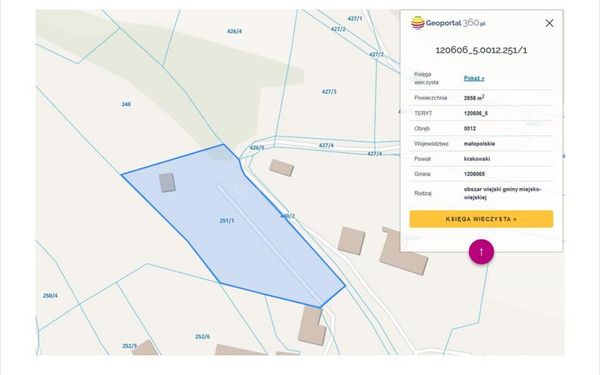Click the Powierzchnia value 2858 m²
Image resolution: width=600 pixels, height=375 pixels.
tap(474, 98)
